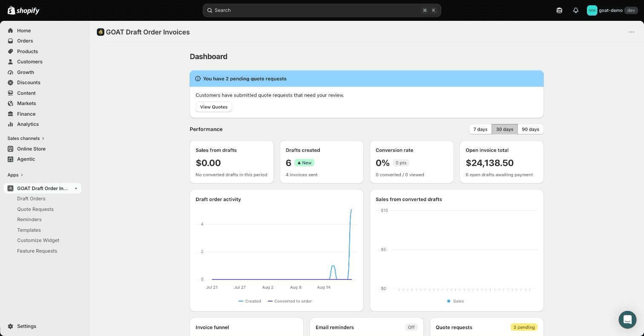Open Quote Requests submenu item
The width and height of the screenshot is (644, 336).
pyautogui.click(x=35, y=209)
